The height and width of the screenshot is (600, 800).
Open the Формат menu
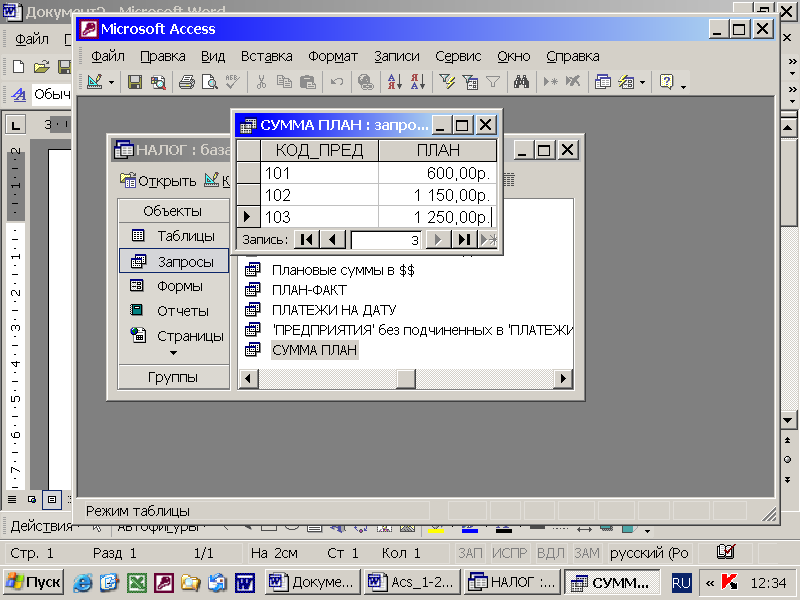(x=333, y=56)
